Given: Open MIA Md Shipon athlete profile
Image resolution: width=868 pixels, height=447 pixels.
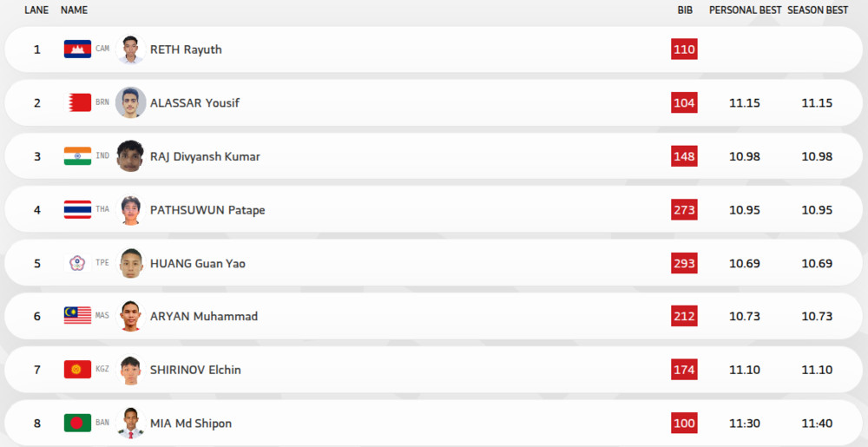Looking at the screenshot, I should [x=191, y=424].
